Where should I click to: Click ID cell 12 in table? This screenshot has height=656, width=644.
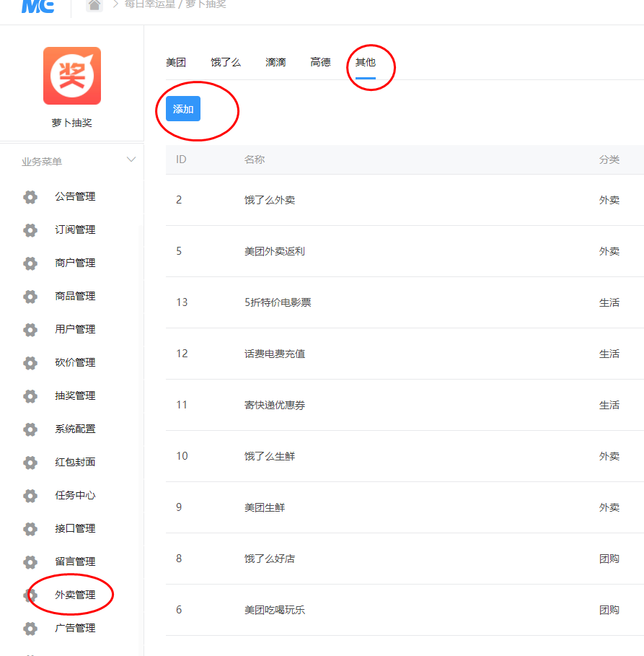click(x=182, y=354)
